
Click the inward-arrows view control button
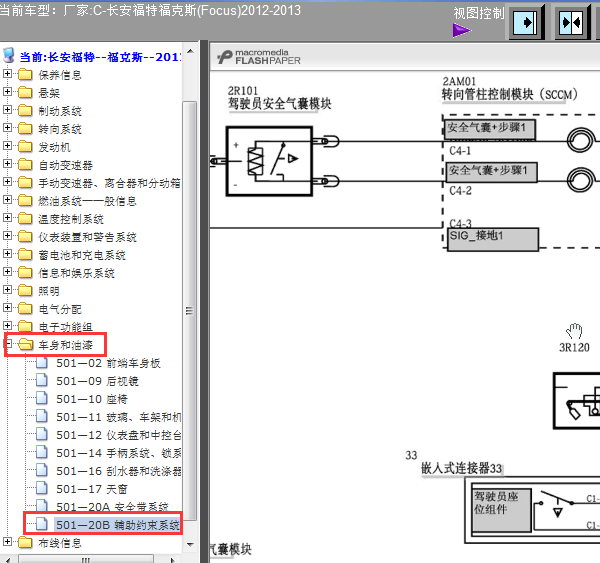point(571,23)
